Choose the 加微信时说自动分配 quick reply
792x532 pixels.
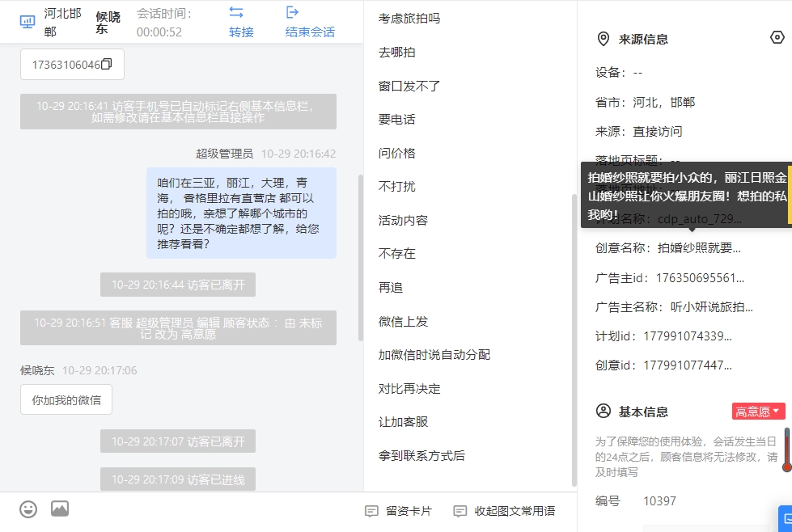coord(434,355)
